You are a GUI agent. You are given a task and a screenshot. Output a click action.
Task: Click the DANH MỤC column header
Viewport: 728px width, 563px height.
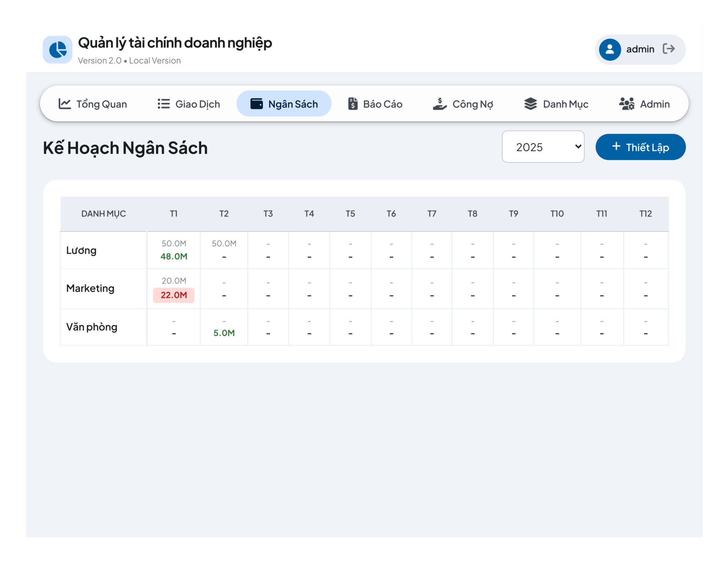pyautogui.click(x=103, y=214)
